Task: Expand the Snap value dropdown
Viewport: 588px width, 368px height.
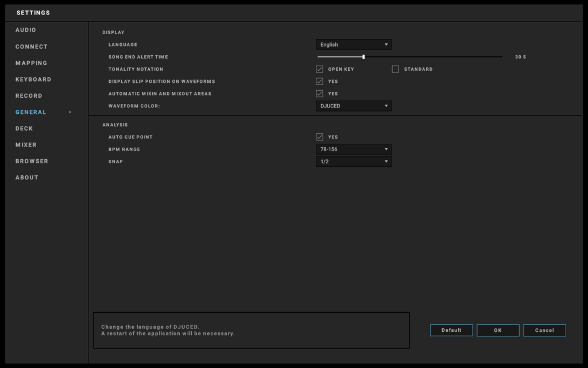Action: 354,162
